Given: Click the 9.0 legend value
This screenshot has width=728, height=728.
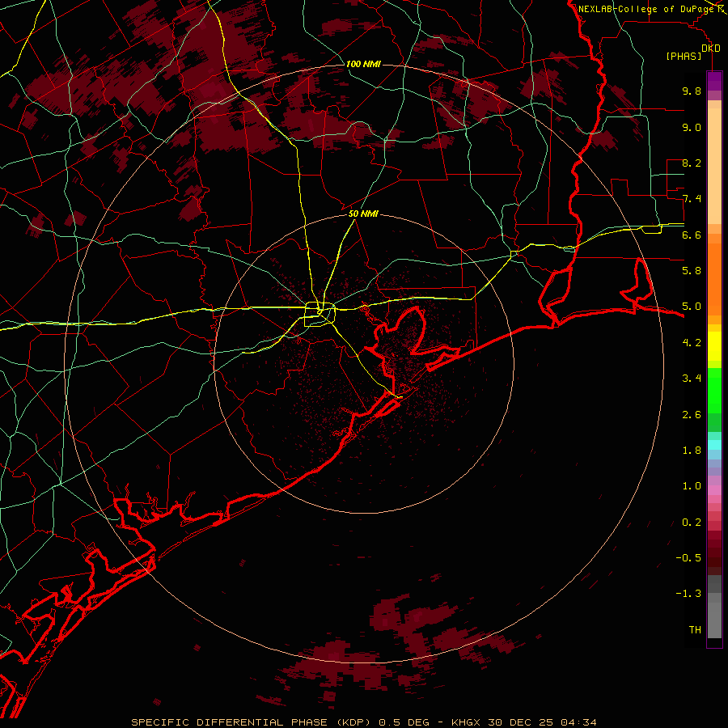Looking at the screenshot, I should tap(692, 127).
